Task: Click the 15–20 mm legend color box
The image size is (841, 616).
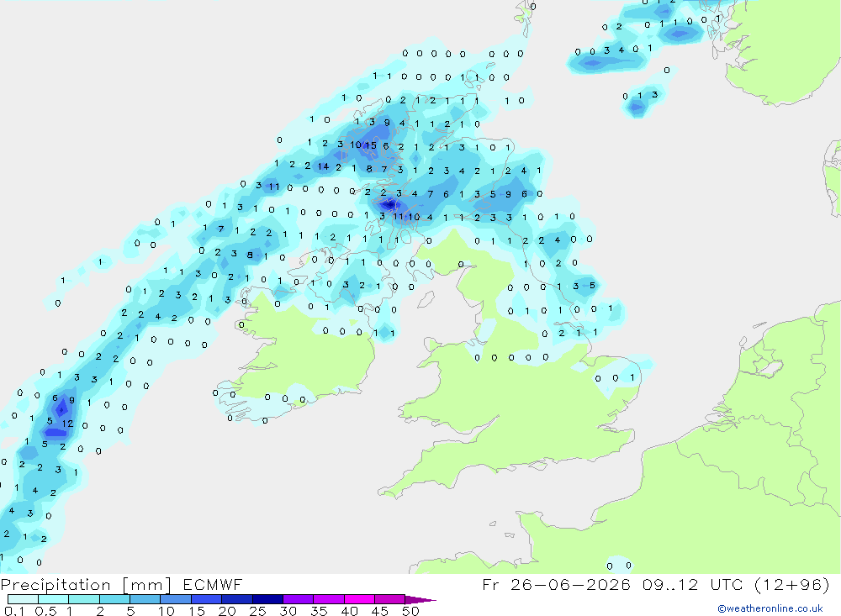Action: (x=206, y=599)
